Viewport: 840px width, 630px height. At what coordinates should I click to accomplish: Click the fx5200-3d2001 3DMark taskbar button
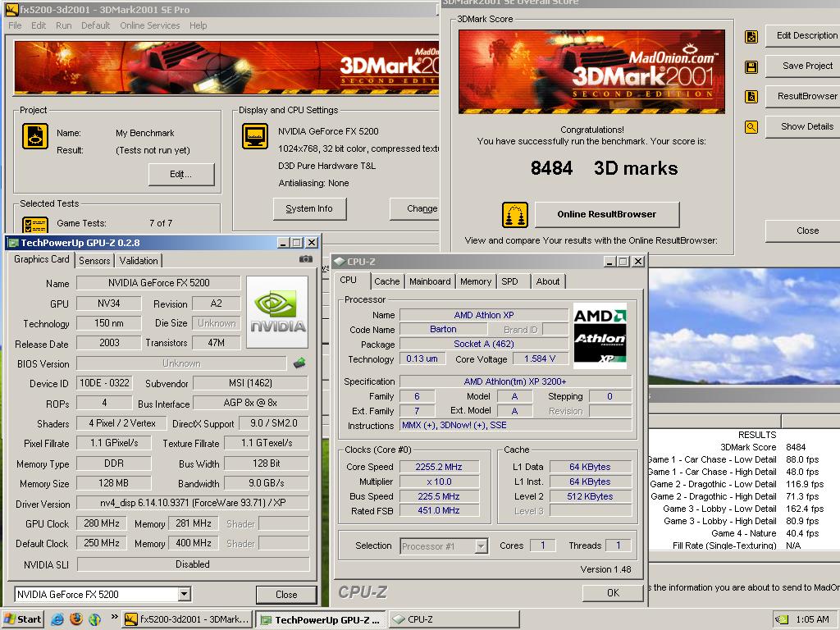point(187,619)
